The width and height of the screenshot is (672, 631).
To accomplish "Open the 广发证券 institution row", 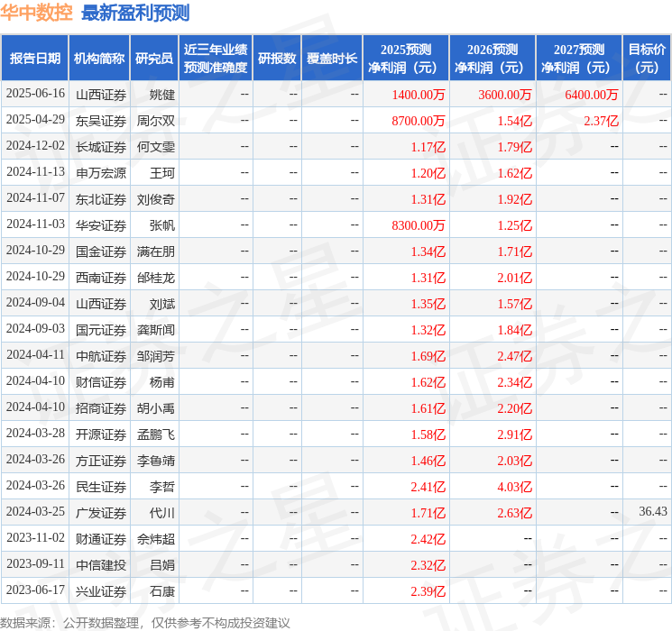I will point(101,512).
